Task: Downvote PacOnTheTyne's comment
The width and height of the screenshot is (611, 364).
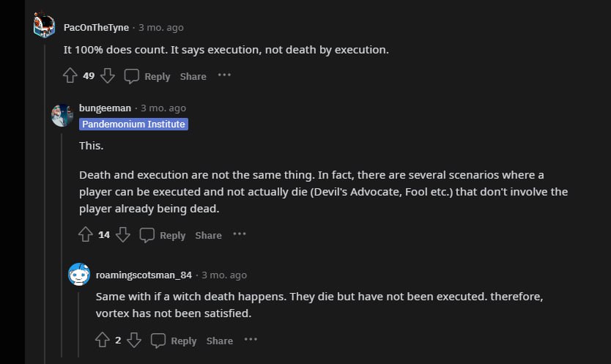Action: pos(107,75)
